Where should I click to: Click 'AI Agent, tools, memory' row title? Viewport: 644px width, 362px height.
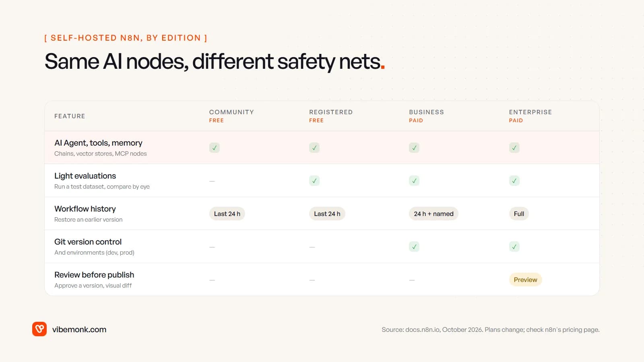pos(98,143)
